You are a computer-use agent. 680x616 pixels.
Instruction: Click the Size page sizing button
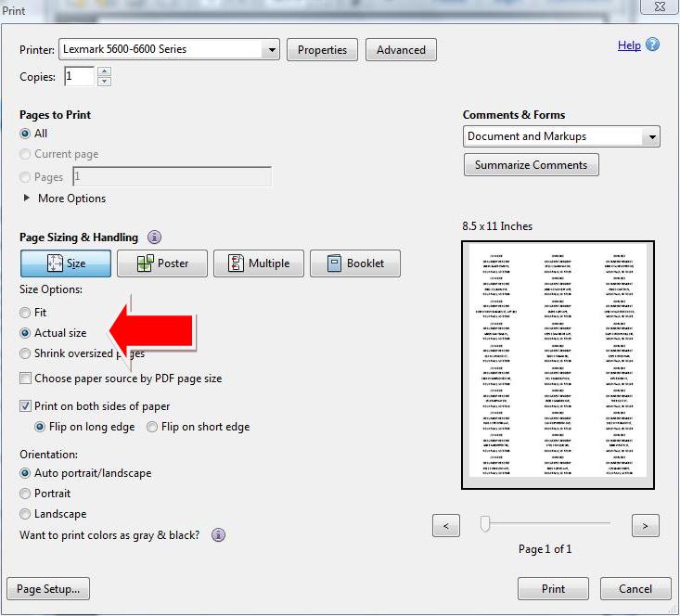click(x=66, y=263)
